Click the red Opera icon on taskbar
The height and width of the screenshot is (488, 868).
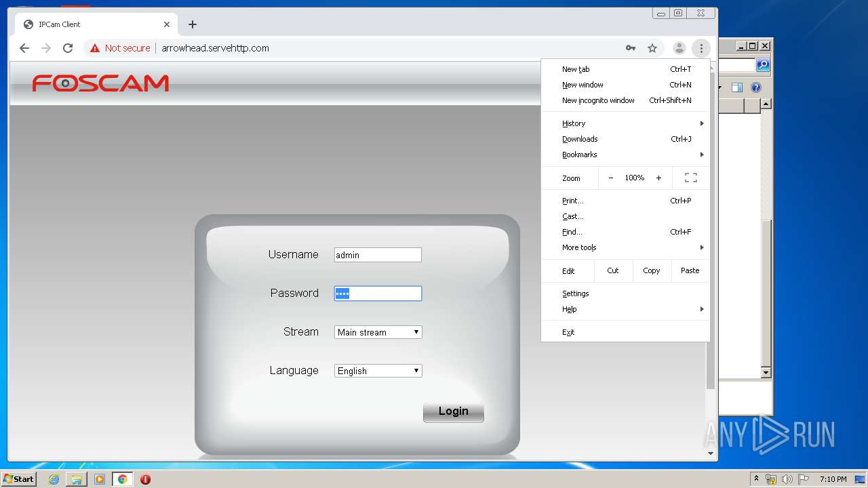pyautogui.click(x=145, y=479)
